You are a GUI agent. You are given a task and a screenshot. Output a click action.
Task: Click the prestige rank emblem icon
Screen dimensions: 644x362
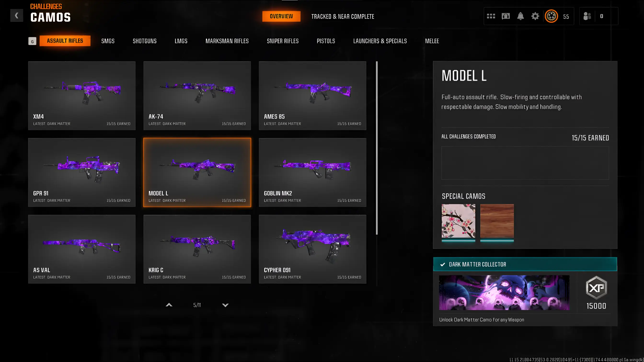(551, 16)
